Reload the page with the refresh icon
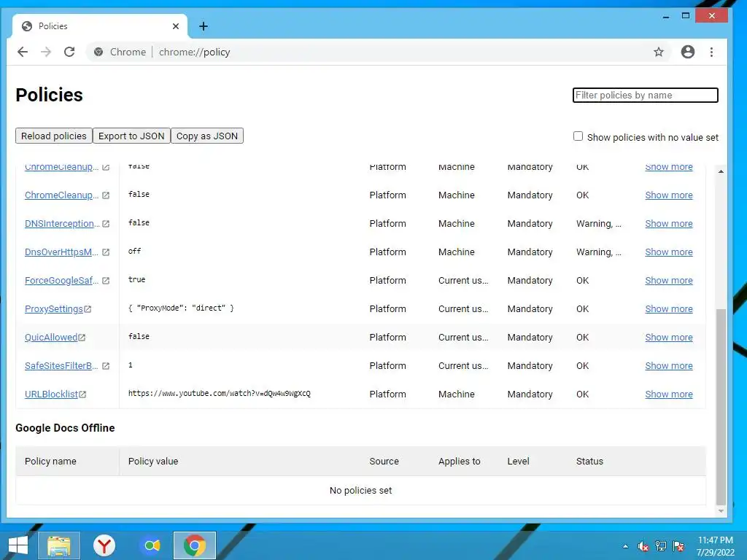Screen dimensions: 747x560 click(69, 52)
